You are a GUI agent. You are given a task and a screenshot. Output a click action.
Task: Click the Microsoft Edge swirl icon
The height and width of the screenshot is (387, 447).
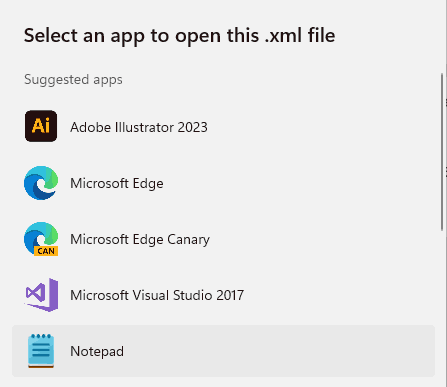coord(41,183)
